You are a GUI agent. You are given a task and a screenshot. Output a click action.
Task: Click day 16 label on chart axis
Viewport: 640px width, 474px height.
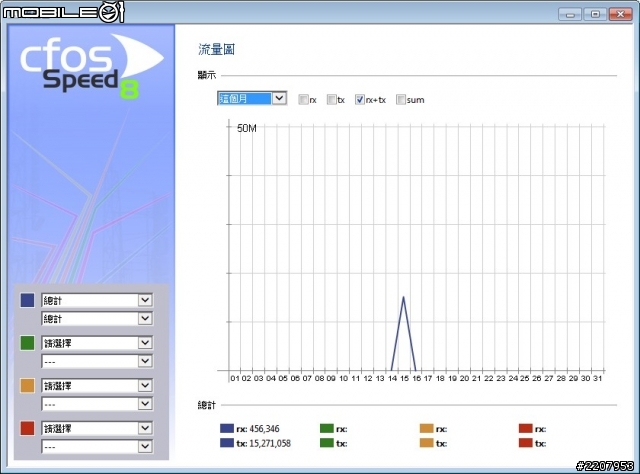point(416,378)
